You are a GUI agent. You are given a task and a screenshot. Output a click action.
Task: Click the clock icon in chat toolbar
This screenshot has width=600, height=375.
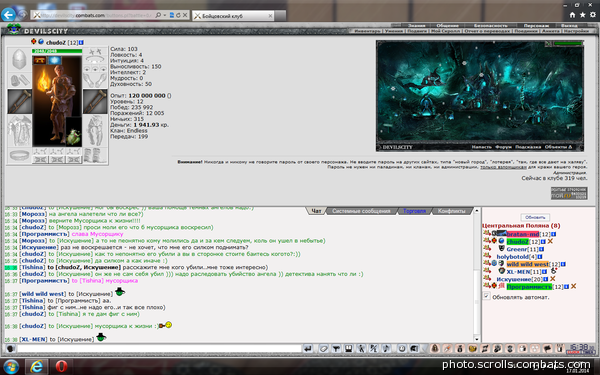pyautogui.click(x=402, y=349)
